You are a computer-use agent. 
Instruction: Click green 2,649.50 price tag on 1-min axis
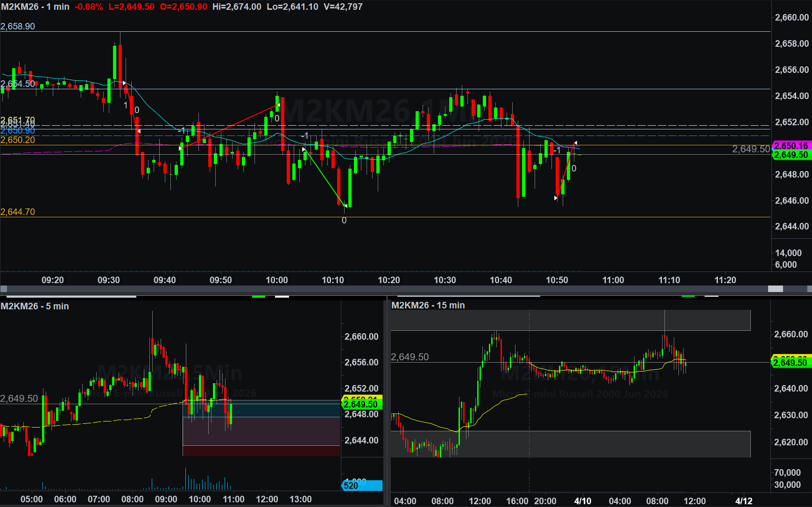coord(792,155)
